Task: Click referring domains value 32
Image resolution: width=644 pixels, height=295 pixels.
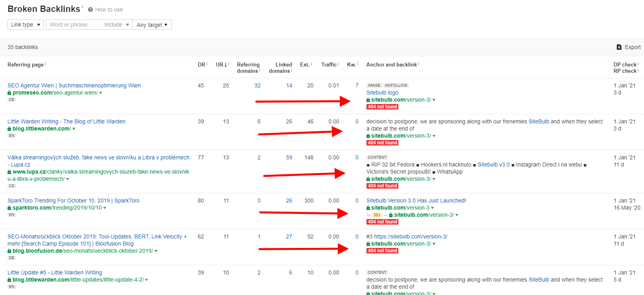Action: pos(257,85)
